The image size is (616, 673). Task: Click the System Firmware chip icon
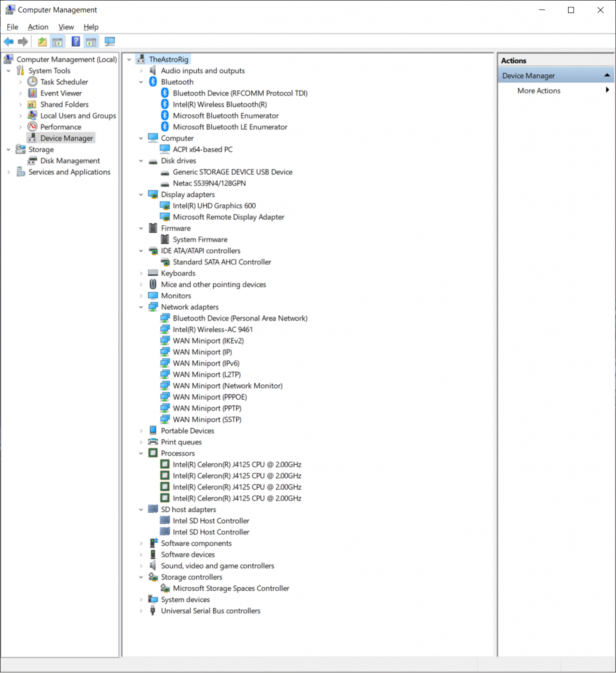[165, 239]
